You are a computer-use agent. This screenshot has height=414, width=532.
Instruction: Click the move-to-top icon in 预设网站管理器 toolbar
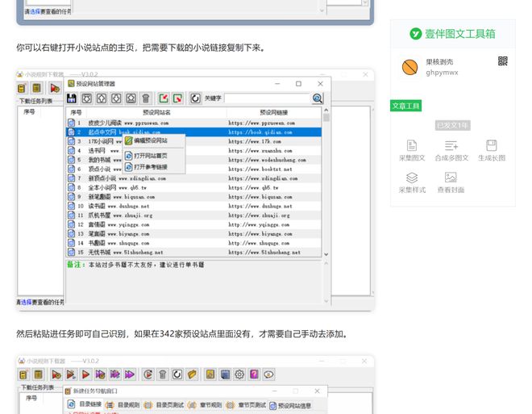click(x=86, y=98)
